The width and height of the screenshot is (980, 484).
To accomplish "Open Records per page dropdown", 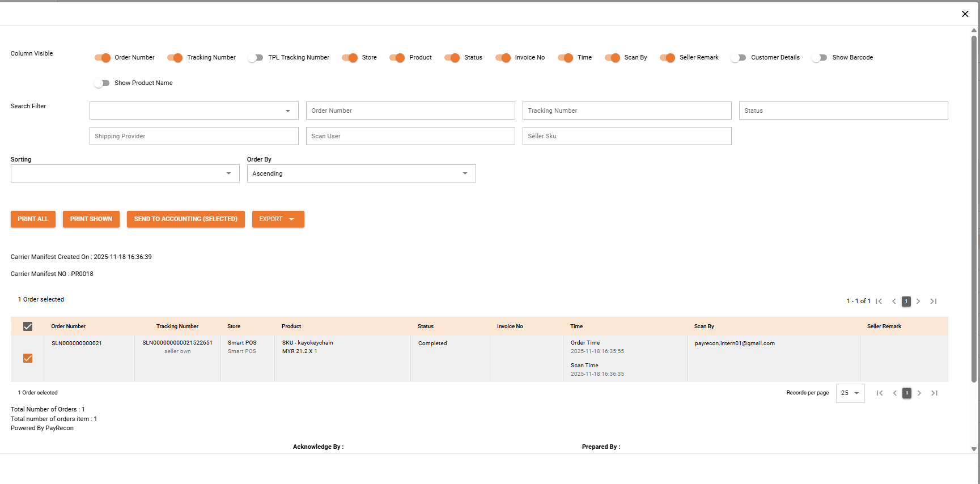I will [x=850, y=393].
